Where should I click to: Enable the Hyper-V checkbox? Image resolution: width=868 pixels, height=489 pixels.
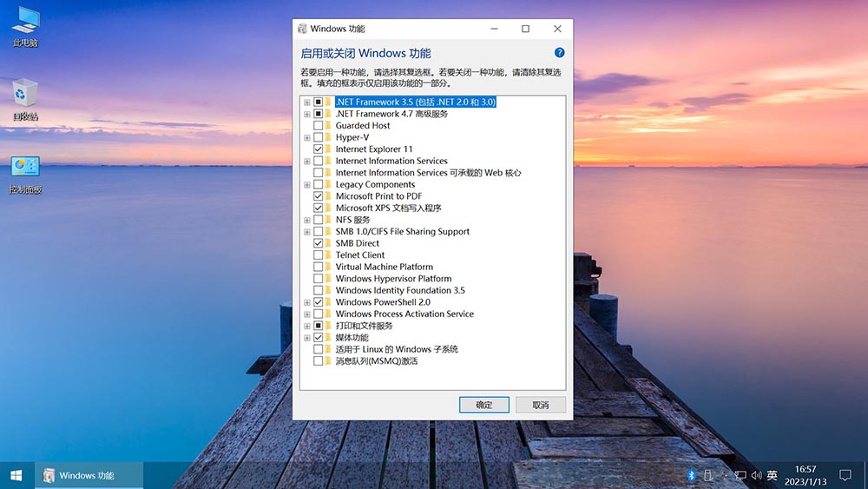click(x=319, y=137)
